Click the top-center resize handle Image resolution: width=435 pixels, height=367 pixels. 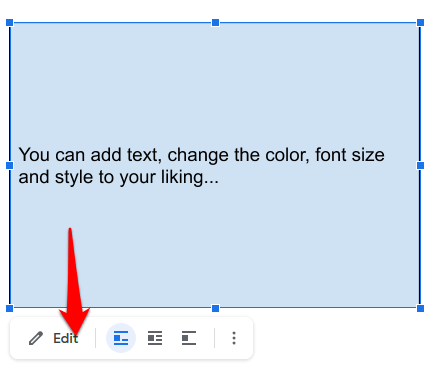click(216, 23)
